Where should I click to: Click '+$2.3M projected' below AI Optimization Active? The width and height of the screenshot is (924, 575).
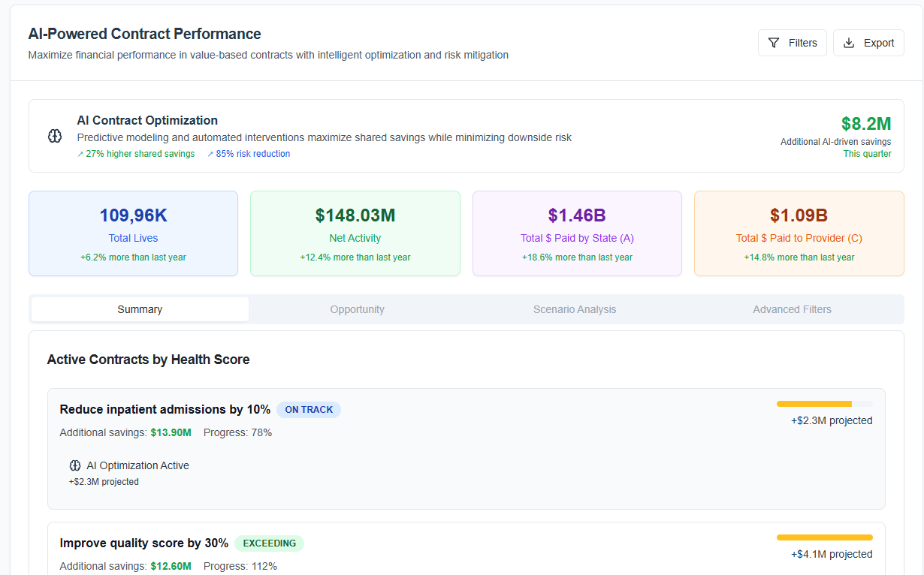click(x=104, y=482)
